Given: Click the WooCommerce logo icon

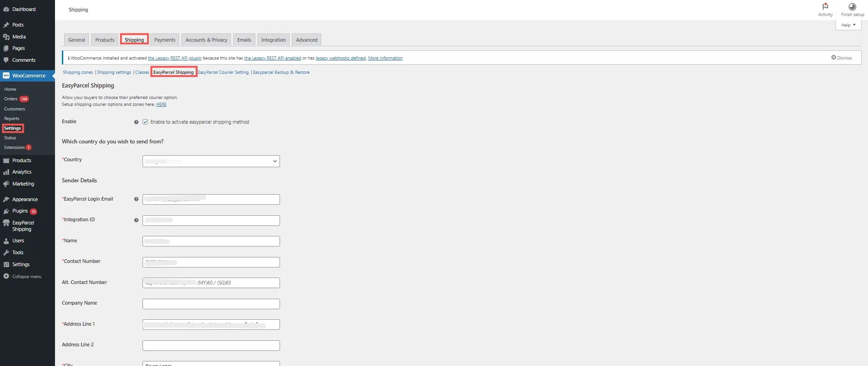Looking at the screenshot, I should (x=6, y=76).
